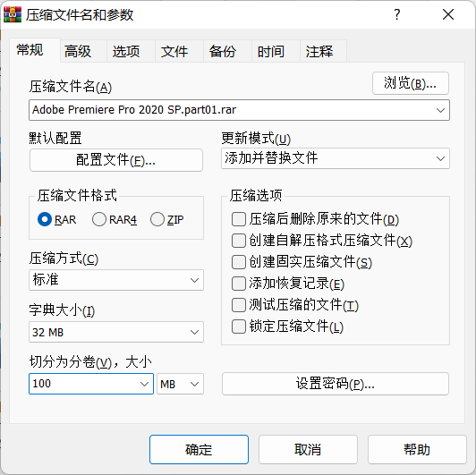
Task: Enable 添加恢复记录 checkbox
Action: pos(239,284)
